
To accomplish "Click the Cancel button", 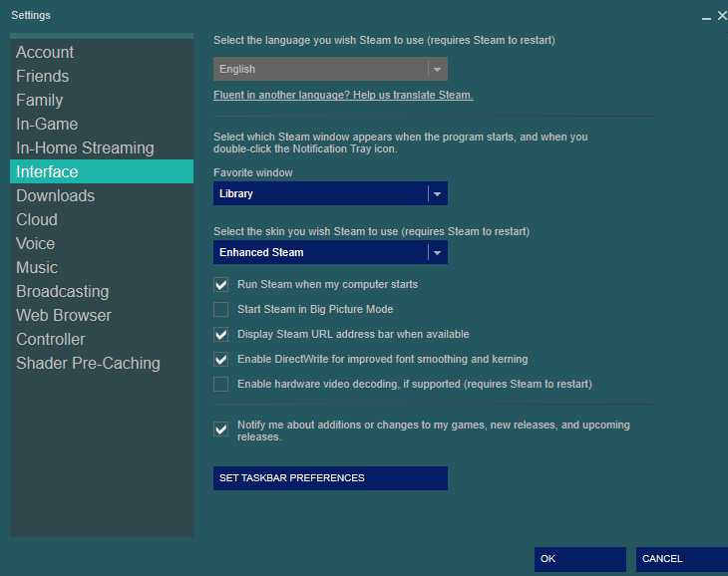I will (x=681, y=559).
